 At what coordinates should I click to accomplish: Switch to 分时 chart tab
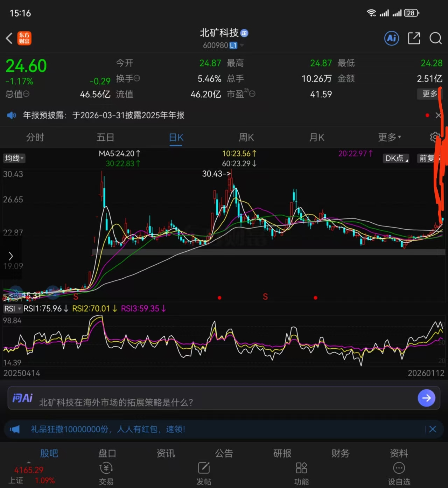(x=35, y=137)
